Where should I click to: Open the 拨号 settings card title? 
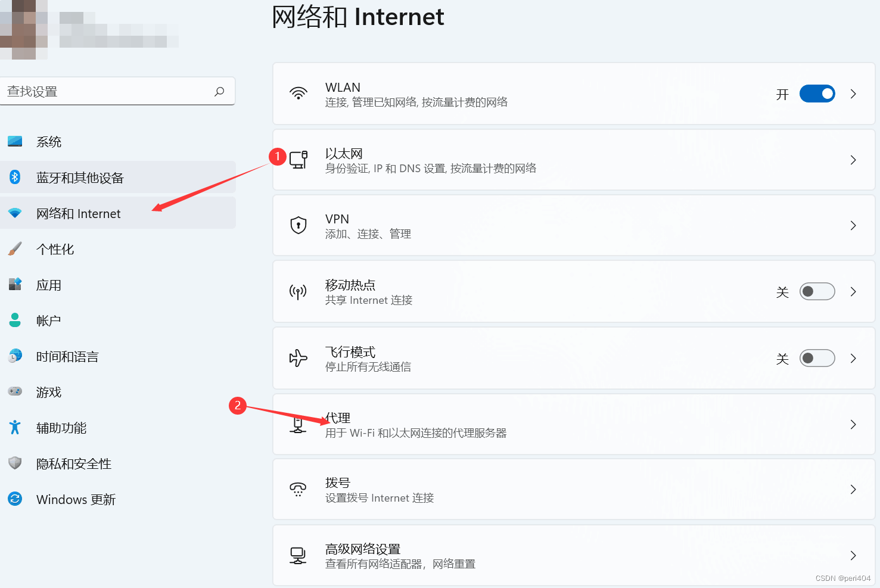tap(338, 483)
